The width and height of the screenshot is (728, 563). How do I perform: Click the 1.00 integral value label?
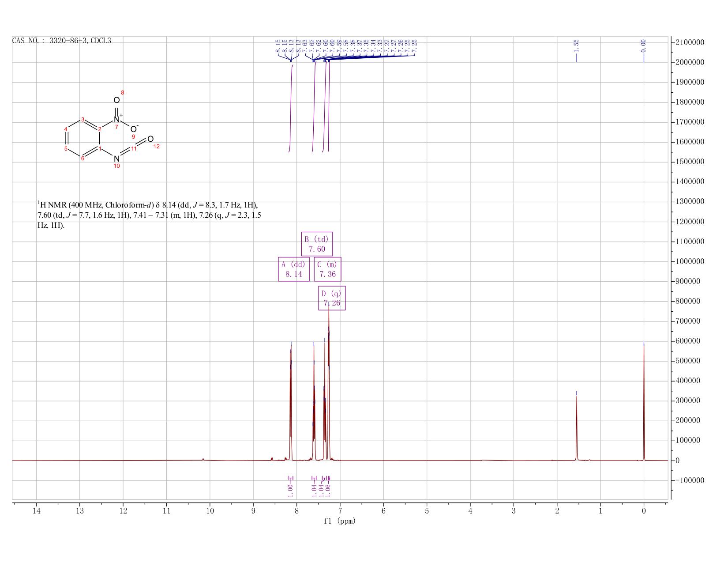(x=290, y=490)
